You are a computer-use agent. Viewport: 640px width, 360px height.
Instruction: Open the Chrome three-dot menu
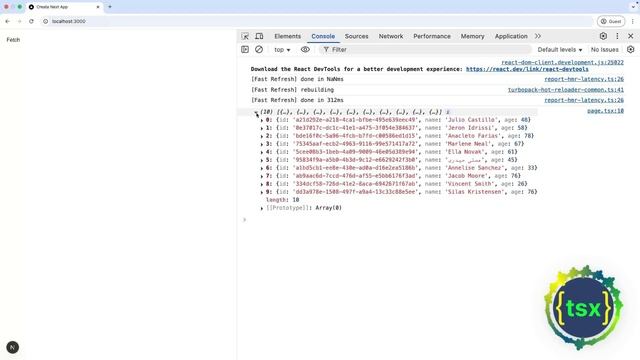pos(633,21)
